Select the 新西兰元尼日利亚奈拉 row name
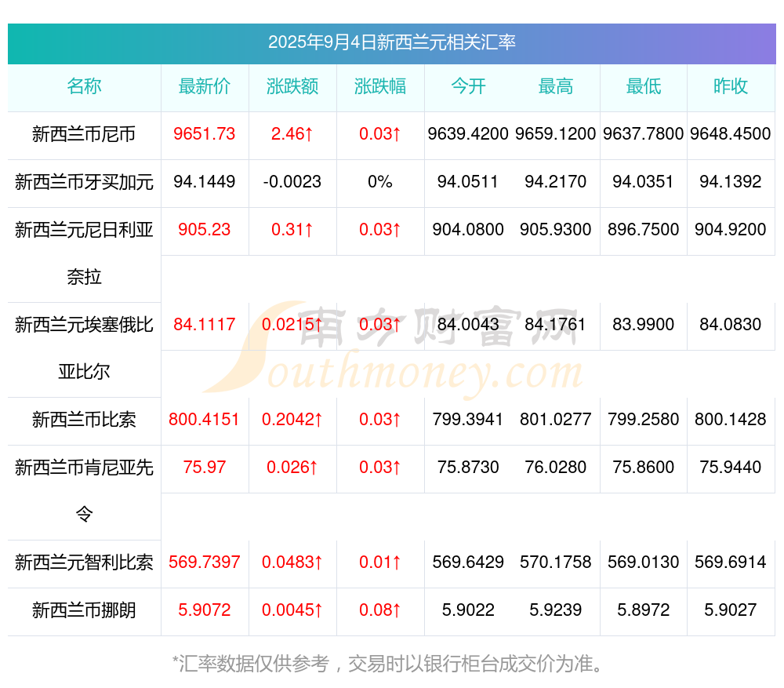The image size is (784, 688). click(x=84, y=253)
